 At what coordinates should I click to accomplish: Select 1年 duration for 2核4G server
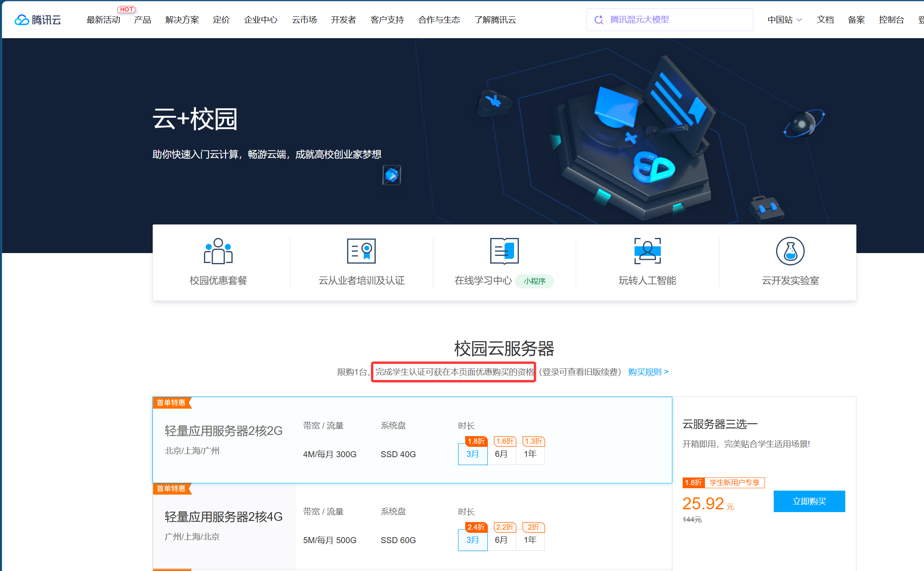pos(530,540)
